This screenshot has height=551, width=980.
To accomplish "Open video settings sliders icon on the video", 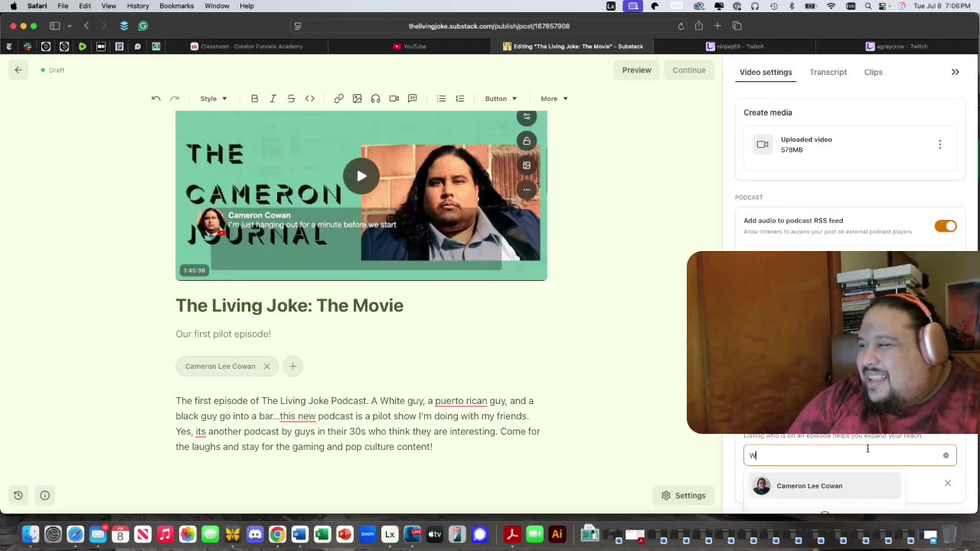I will click(x=526, y=117).
